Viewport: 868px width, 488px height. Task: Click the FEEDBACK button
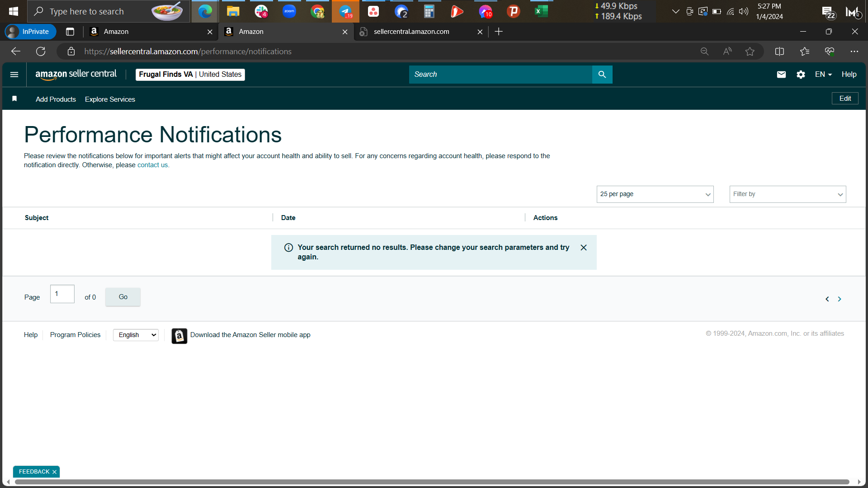click(x=34, y=472)
